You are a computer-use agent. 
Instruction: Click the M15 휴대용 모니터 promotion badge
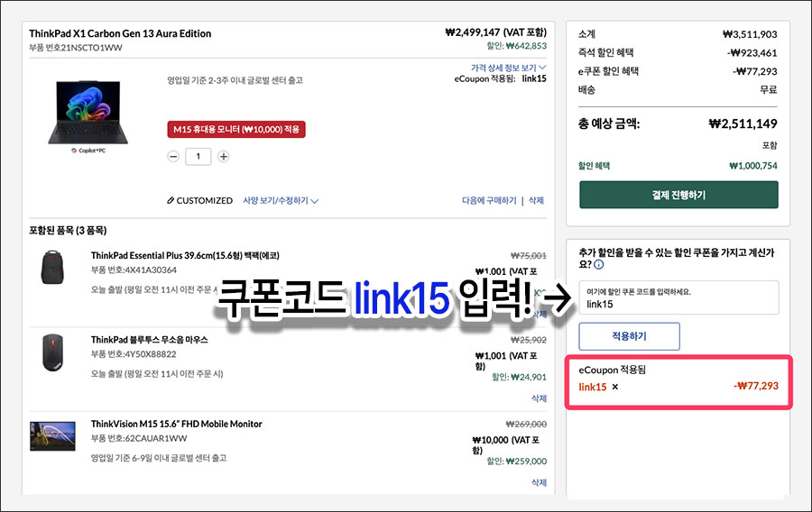[236, 129]
